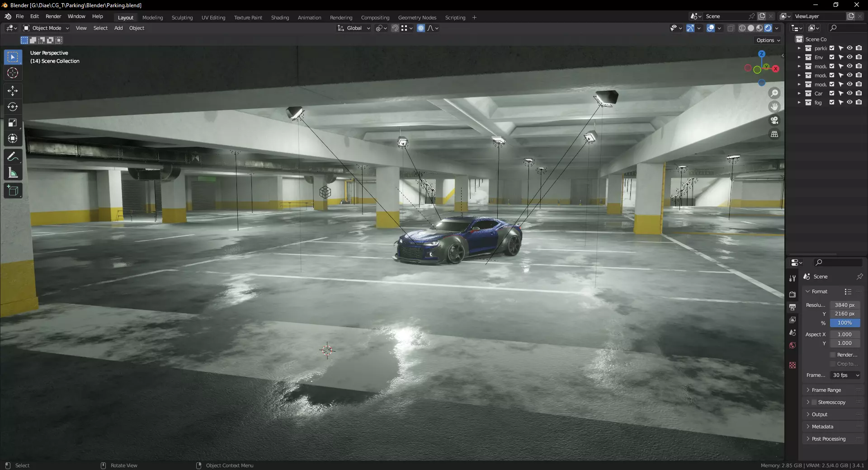
Task: Click the Blender logo menu icon
Action: 8,16
